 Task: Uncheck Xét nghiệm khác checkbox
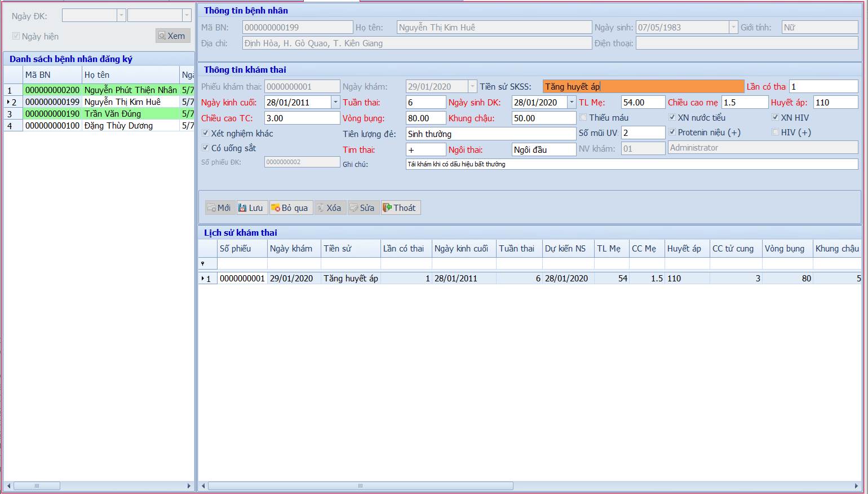click(205, 133)
